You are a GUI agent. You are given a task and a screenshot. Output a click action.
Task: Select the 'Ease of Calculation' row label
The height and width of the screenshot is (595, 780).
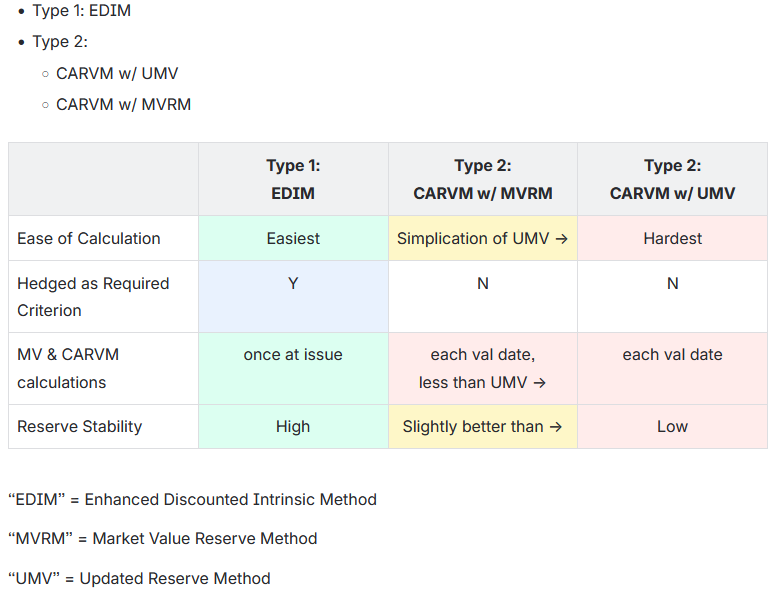point(89,239)
